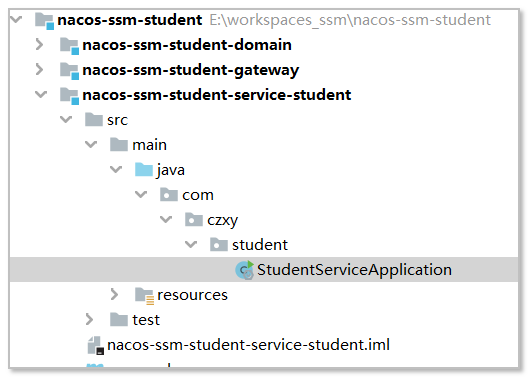Select the java folder label
528x377 pixels.
tap(171, 171)
